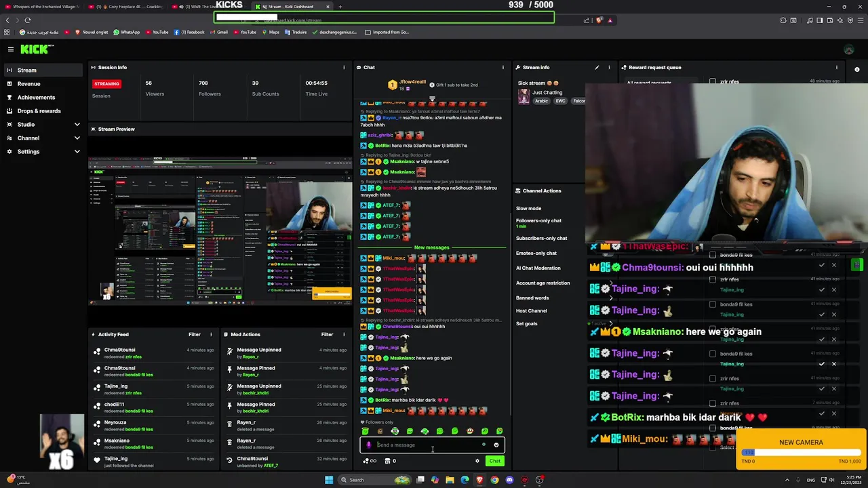Open Banned words setting

[532, 298]
